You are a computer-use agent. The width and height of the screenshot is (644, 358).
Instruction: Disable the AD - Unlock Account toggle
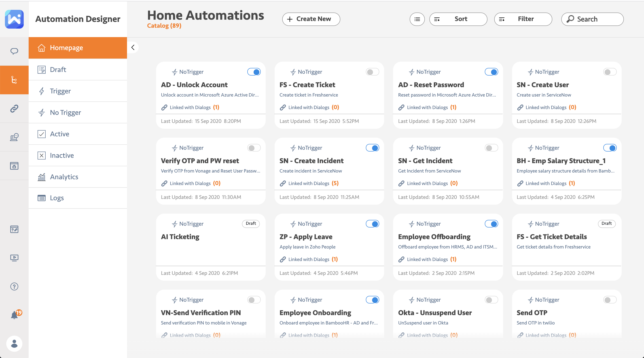pos(254,72)
